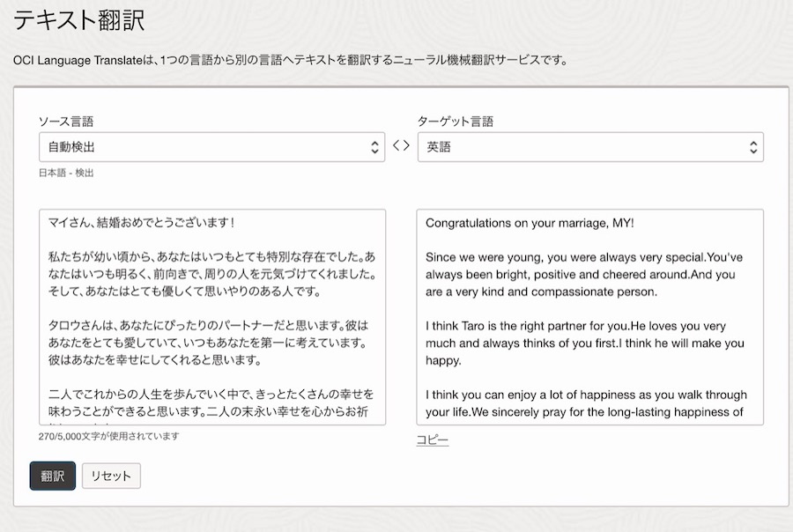Click the up-down arrows on the 自動検出 selector
793x532 pixels.
(x=374, y=147)
